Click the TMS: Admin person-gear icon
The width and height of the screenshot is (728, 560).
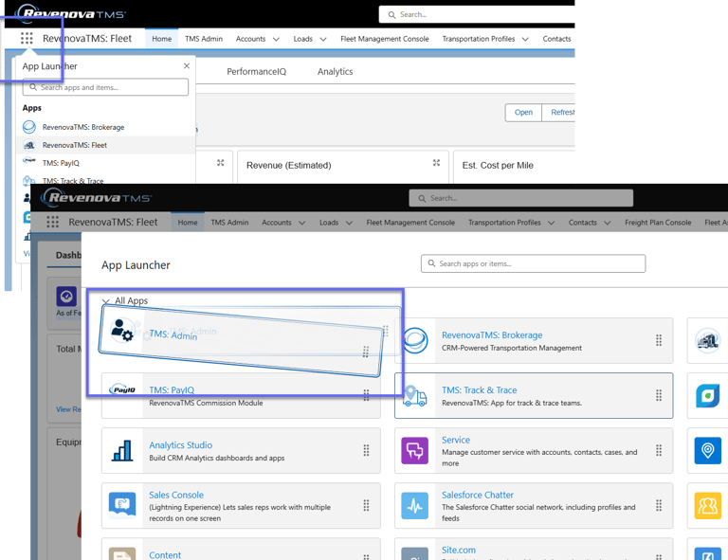(x=121, y=330)
